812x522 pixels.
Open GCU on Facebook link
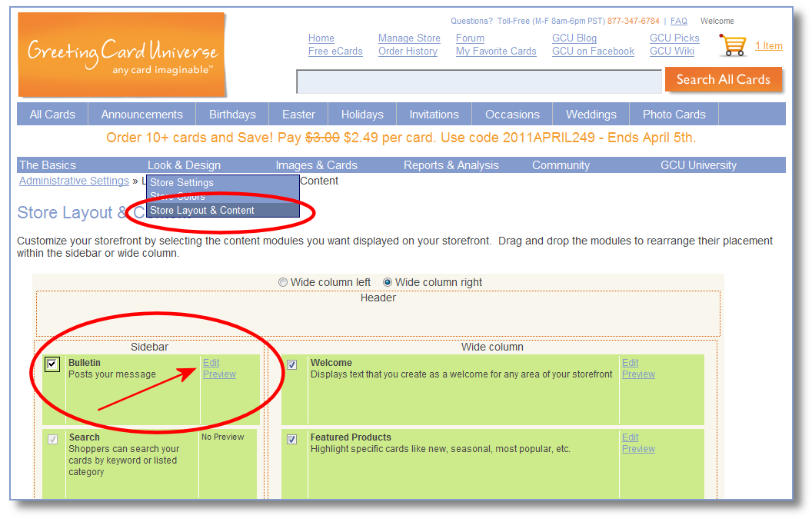pos(593,52)
